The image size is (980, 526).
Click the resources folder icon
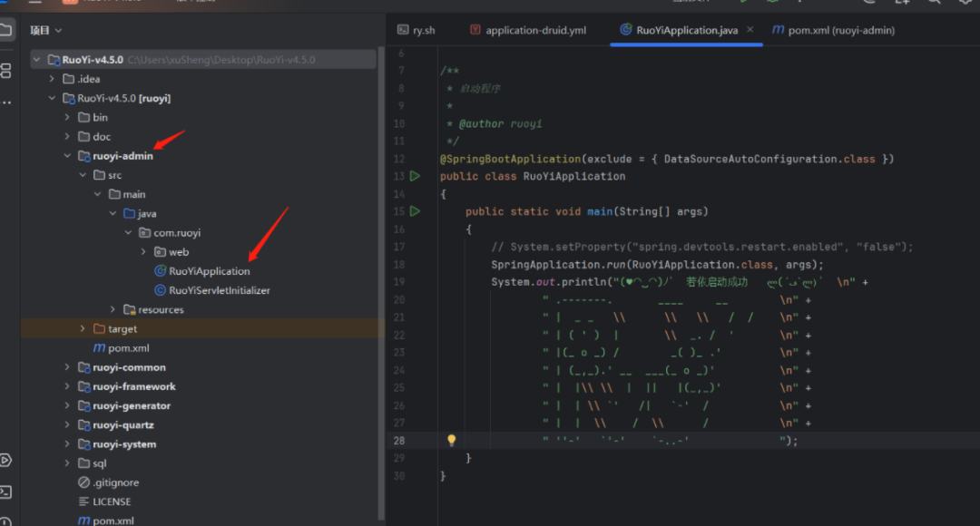(130, 310)
